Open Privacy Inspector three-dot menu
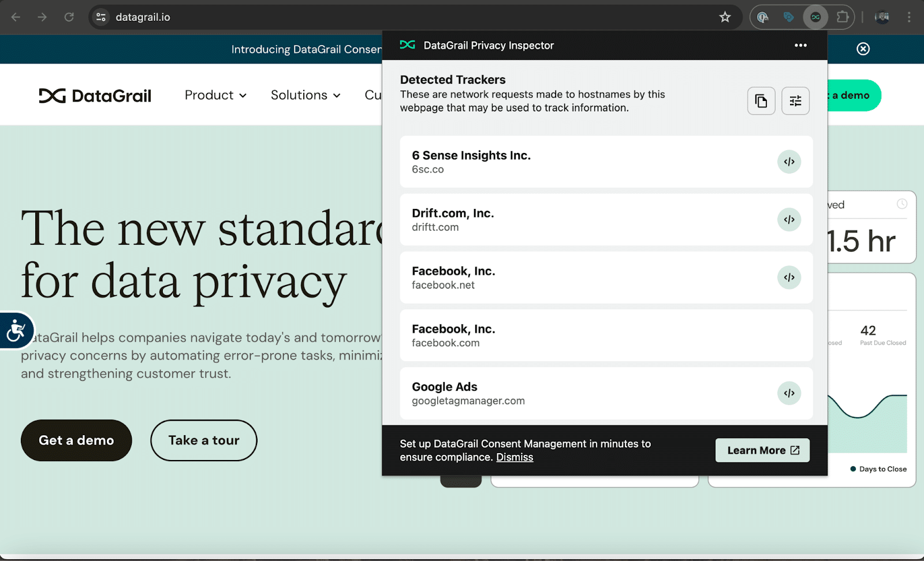Viewport: 924px width, 561px height. (x=800, y=46)
